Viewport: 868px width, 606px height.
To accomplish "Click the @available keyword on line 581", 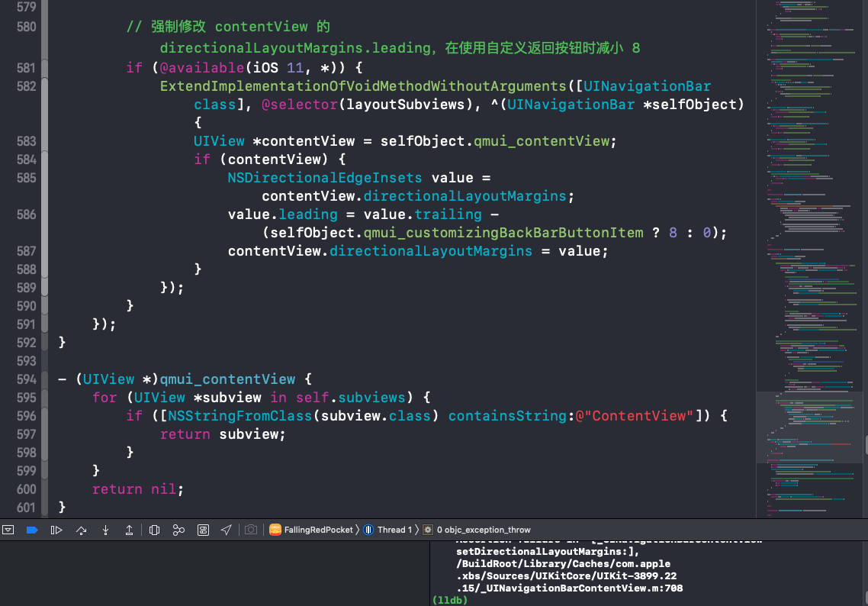I will pos(202,68).
